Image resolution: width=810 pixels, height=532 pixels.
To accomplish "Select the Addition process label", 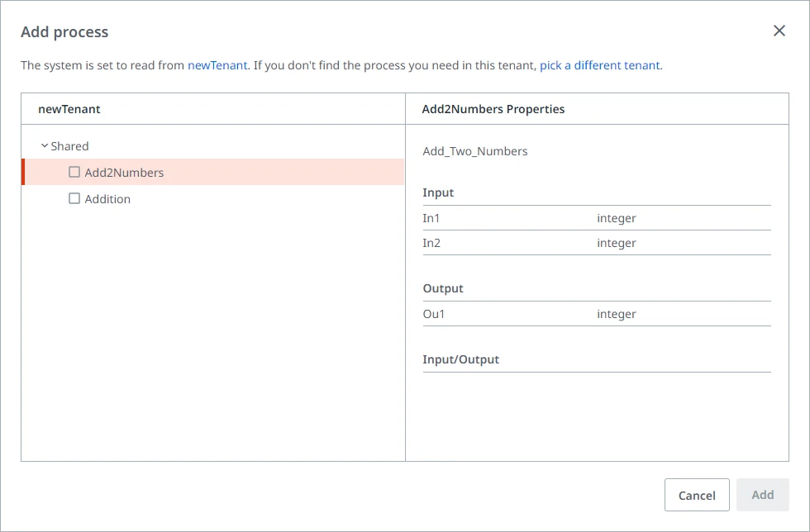I will [x=107, y=199].
